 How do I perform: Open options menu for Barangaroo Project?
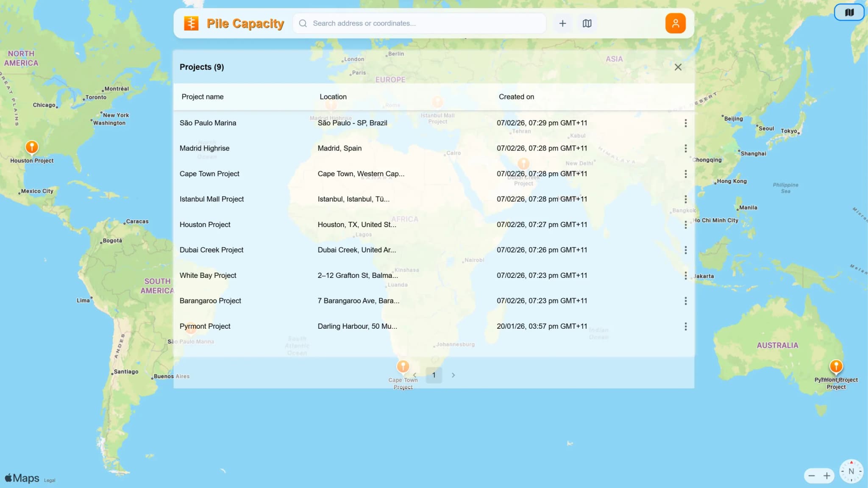coord(685,301)
